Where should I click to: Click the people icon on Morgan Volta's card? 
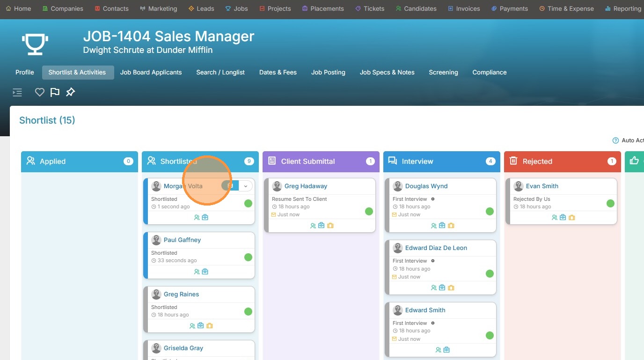197,218
